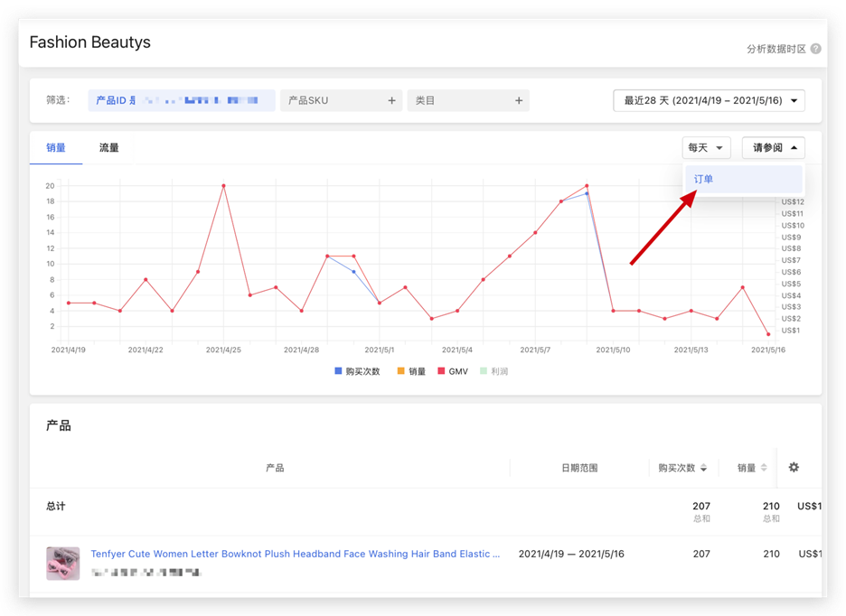Toggle 购买次数 series in chart legend
846x616 pixels.
pyautogui.click(x=357, y=371)
